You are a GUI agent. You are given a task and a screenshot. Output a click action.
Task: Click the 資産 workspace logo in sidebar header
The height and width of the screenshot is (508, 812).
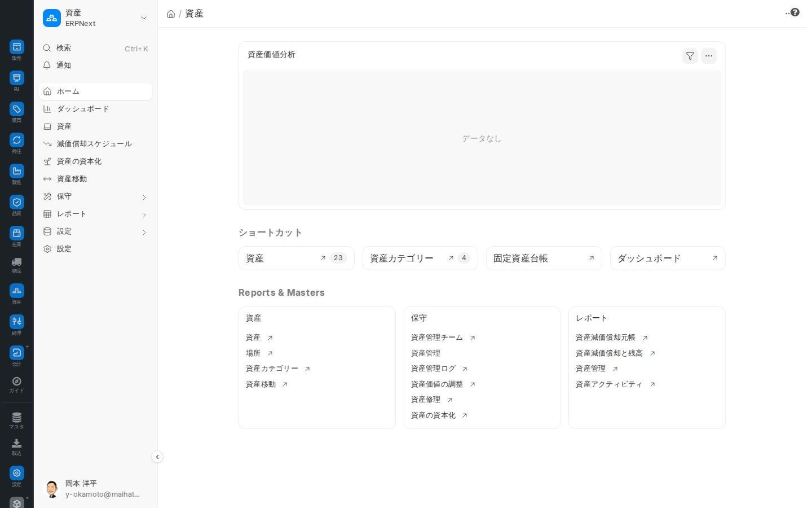tap(52, 18)
